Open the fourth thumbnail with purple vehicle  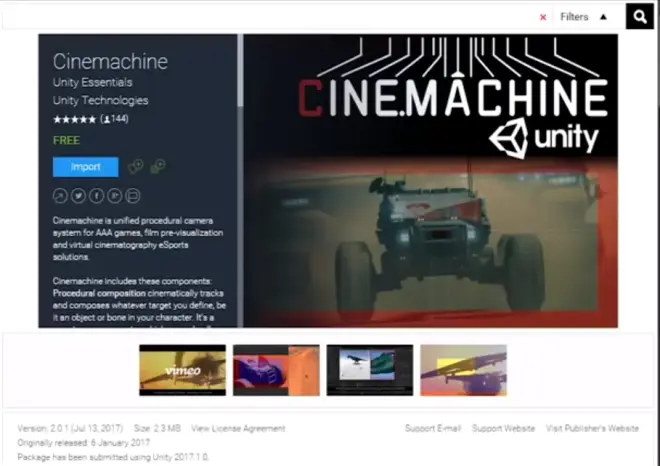pos(463,370)
